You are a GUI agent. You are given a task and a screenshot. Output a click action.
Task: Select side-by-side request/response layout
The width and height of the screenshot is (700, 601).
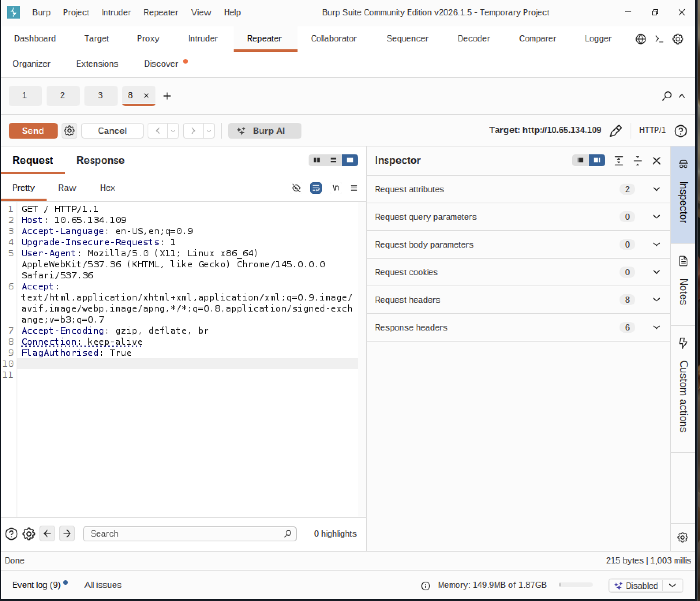pos(317,160)
